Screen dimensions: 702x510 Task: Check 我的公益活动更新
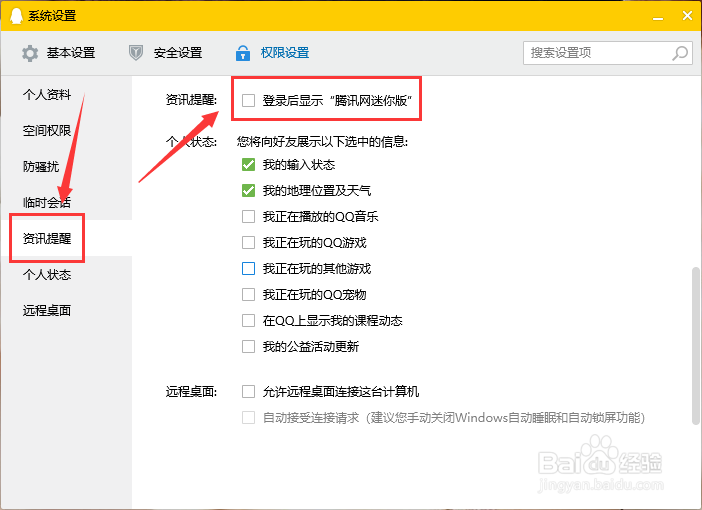pyautogui.click(x=248, y=347)
